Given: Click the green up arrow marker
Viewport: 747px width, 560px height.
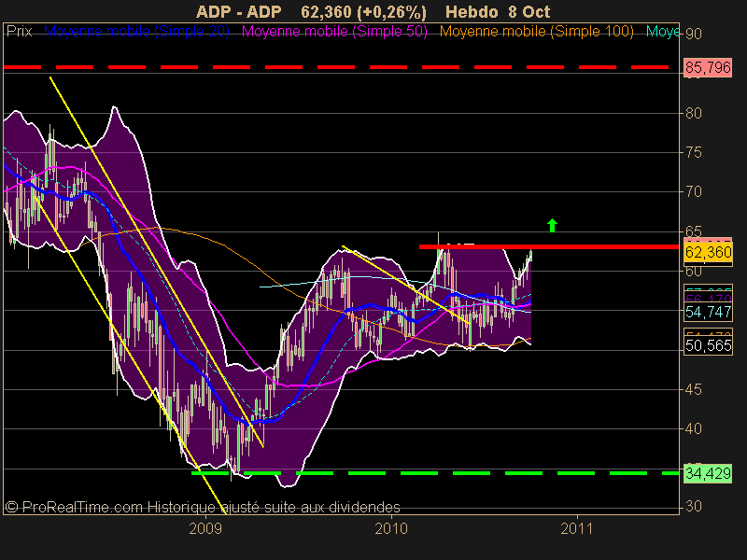Looking at the screenshot, I should pos(552,225).
